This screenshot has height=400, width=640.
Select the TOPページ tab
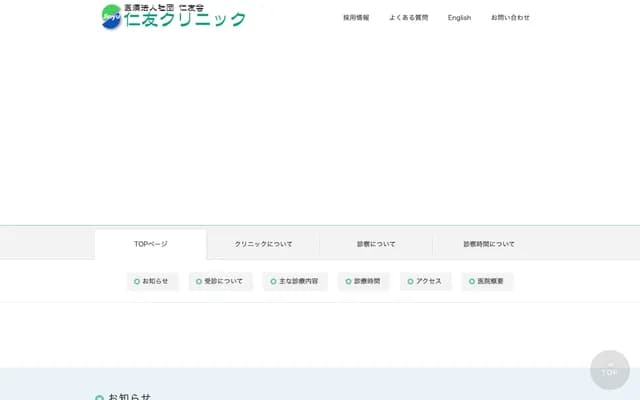(x=151, y=244)
